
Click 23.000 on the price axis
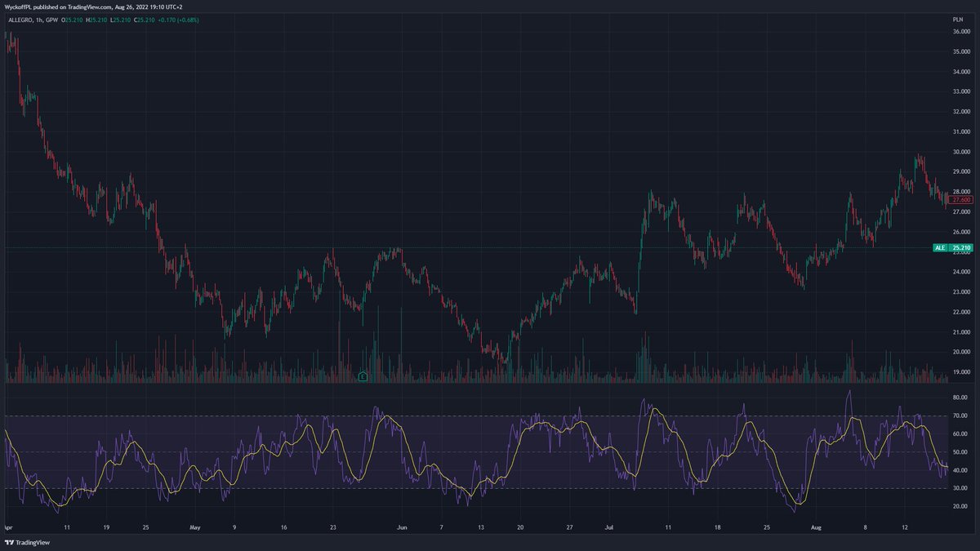coord(960,292)
